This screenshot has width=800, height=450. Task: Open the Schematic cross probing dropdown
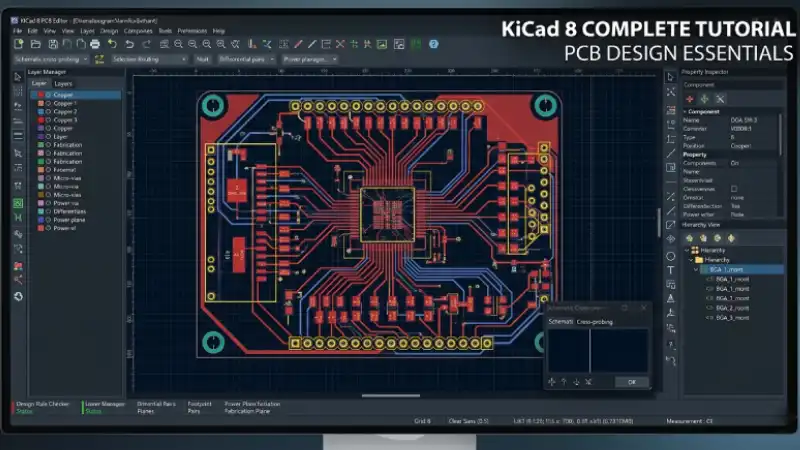pyautogui.click(x=51, y=59)
